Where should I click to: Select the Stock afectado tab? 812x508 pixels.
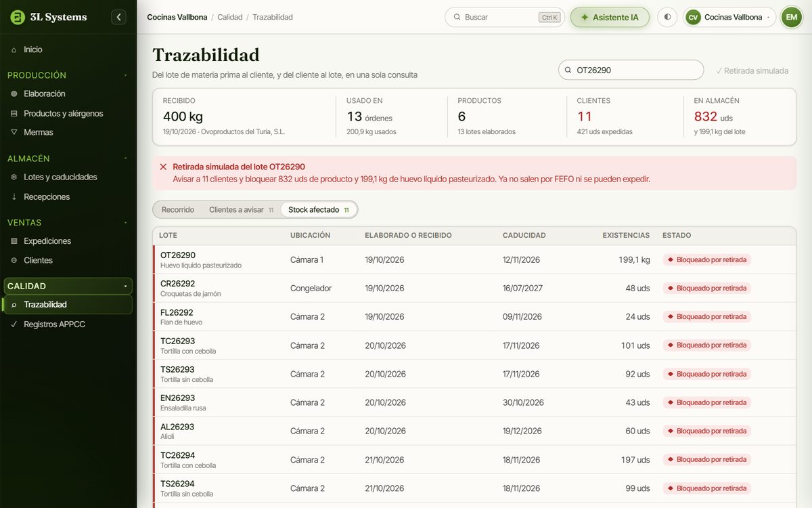point(319,210)
